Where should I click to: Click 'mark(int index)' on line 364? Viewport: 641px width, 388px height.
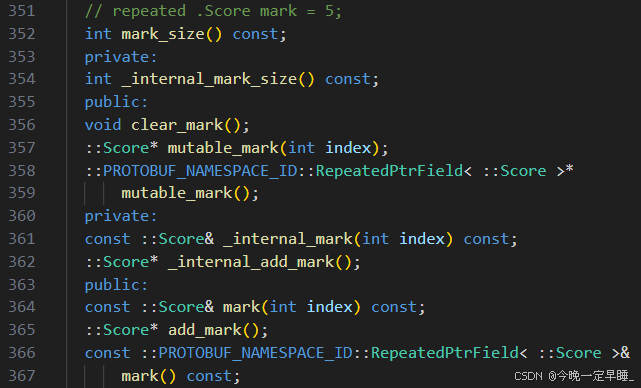292,307
